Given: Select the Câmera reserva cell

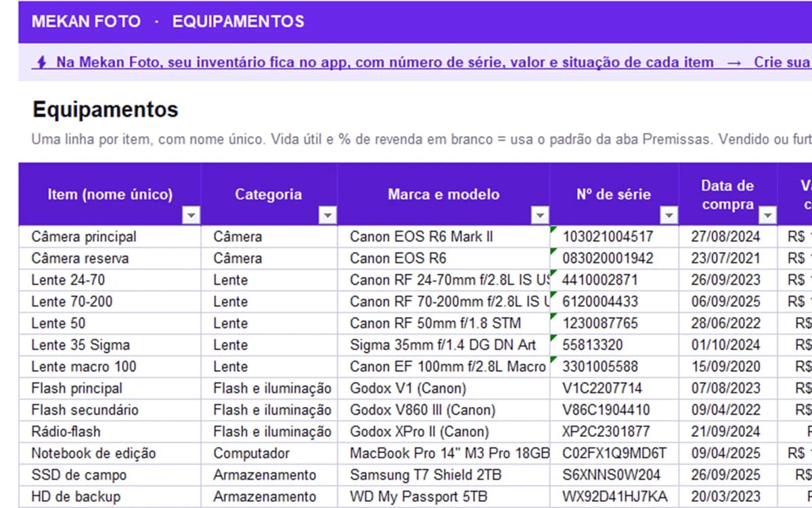Looking at the screenshot, I should (x=110, y=258).
